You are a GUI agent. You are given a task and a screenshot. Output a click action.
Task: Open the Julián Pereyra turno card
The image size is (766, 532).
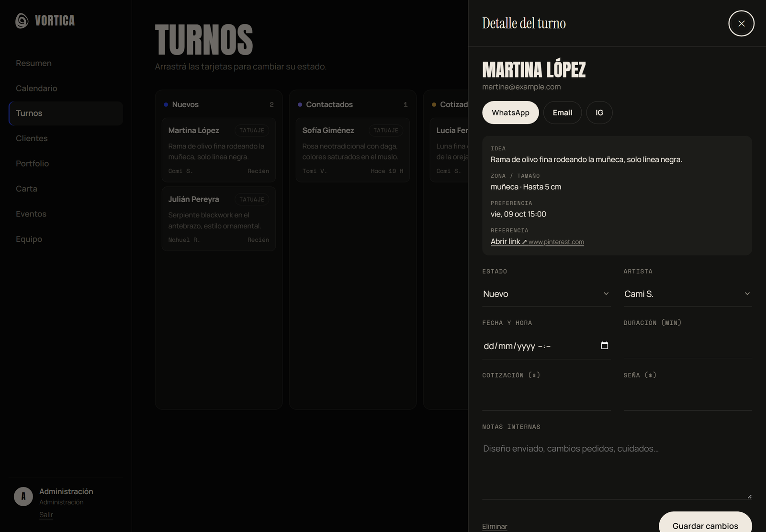click(x=218, y=219)
